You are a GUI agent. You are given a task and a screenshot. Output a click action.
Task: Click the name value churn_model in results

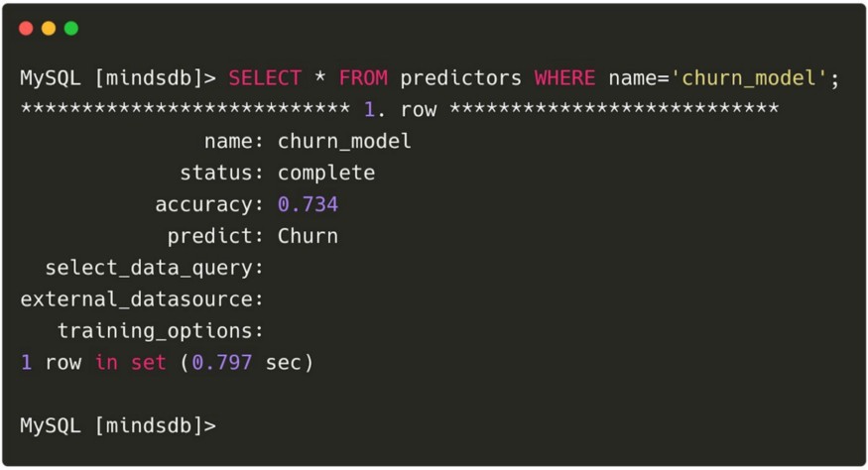coord(344,142)
